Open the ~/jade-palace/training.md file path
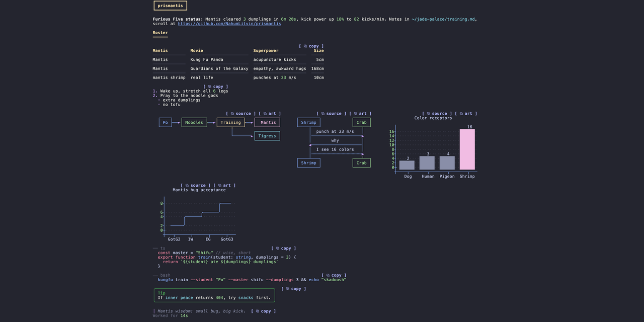644x322 pixels. [443, 19]
